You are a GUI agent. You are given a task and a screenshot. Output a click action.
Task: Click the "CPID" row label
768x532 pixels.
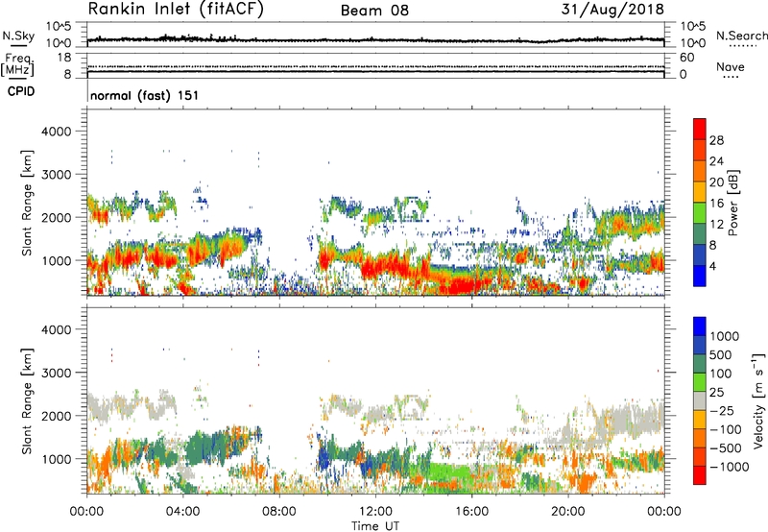(21, 91)
